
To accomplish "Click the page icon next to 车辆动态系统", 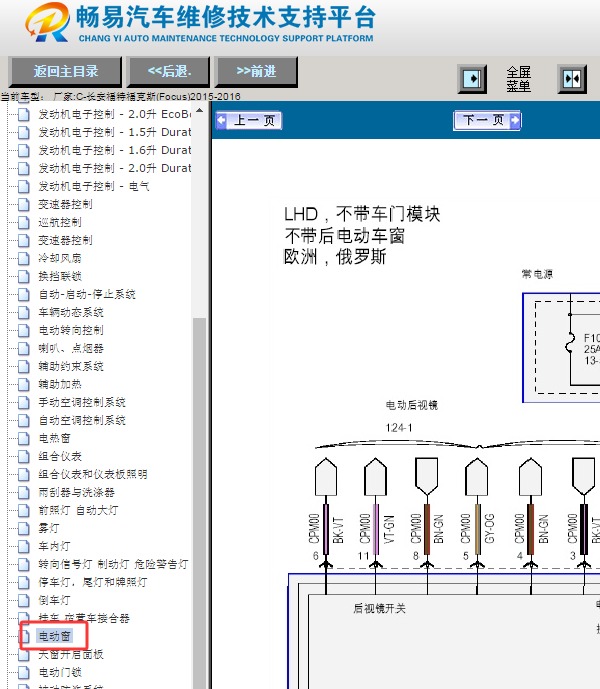I will [24, 312].
